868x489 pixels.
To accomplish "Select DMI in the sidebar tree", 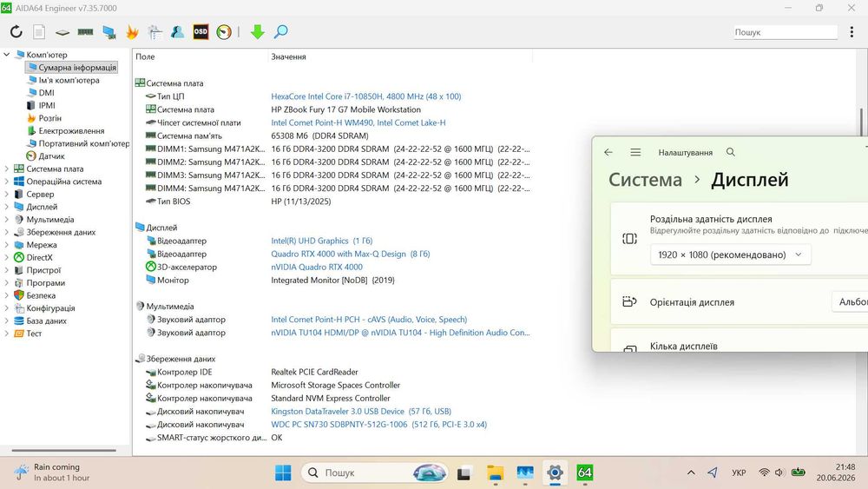I will pyautogui.click(x=47, y=92).
